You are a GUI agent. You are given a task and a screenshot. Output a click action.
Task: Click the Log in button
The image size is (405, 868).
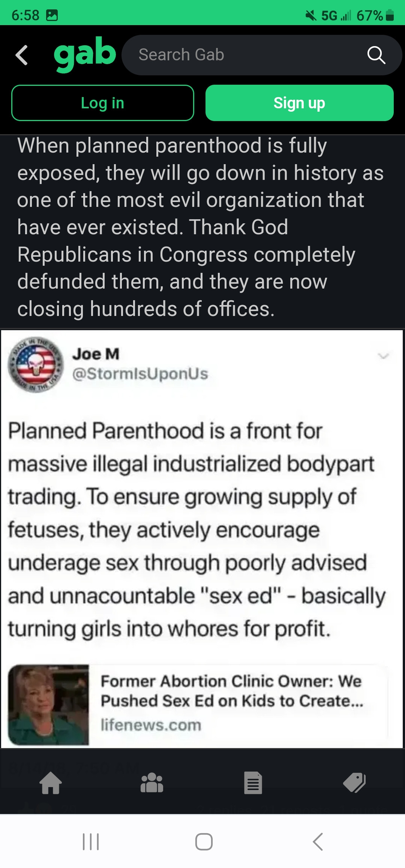coord(103,103)
